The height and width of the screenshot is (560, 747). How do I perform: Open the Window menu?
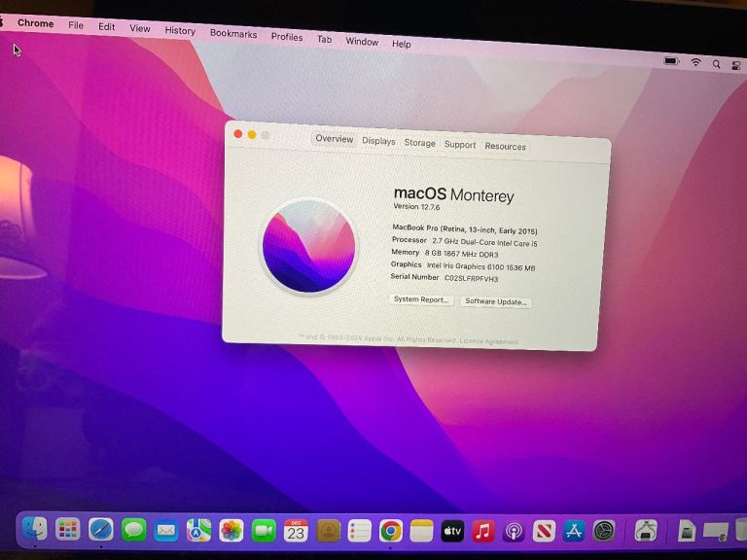coord(362,42)
